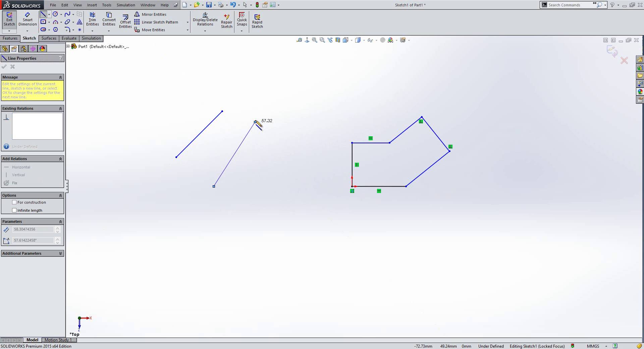Add a Horizontal relation to the line

coord(21,167)
